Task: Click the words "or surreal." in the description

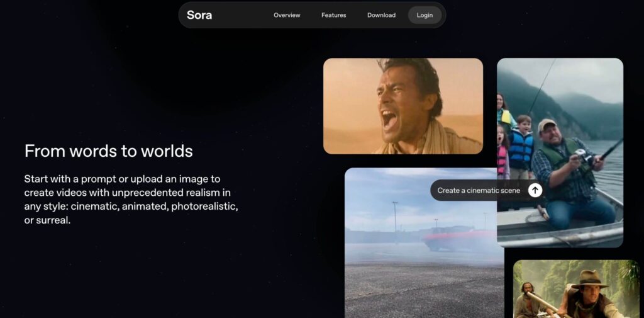Action: (47, 220)
